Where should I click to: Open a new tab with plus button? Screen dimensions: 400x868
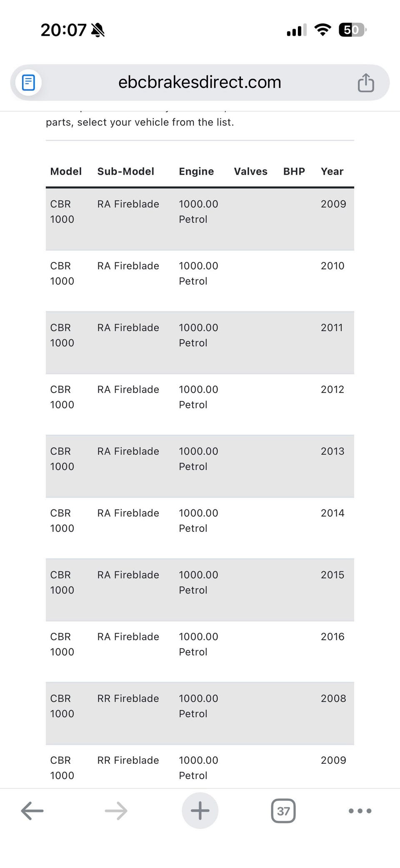(x=200, y=811)
